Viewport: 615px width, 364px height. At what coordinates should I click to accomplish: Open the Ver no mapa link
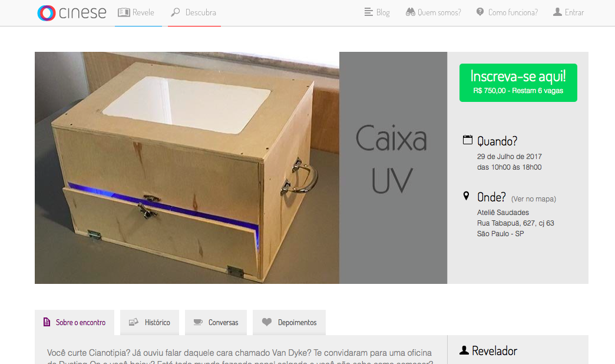coord(534,199)
